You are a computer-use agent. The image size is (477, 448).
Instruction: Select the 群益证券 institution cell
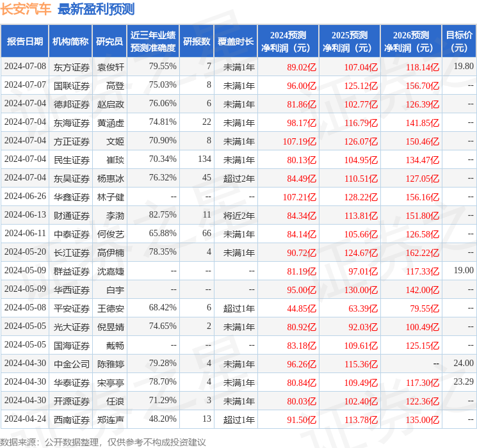[72, 271]
